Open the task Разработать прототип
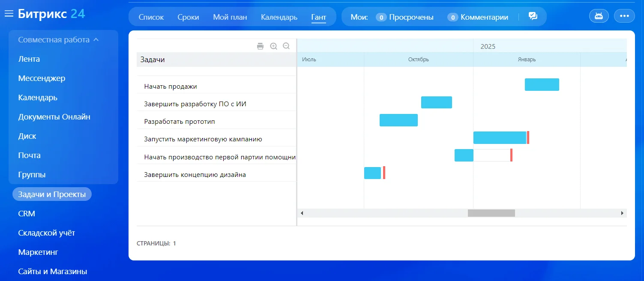 (180, 121)
